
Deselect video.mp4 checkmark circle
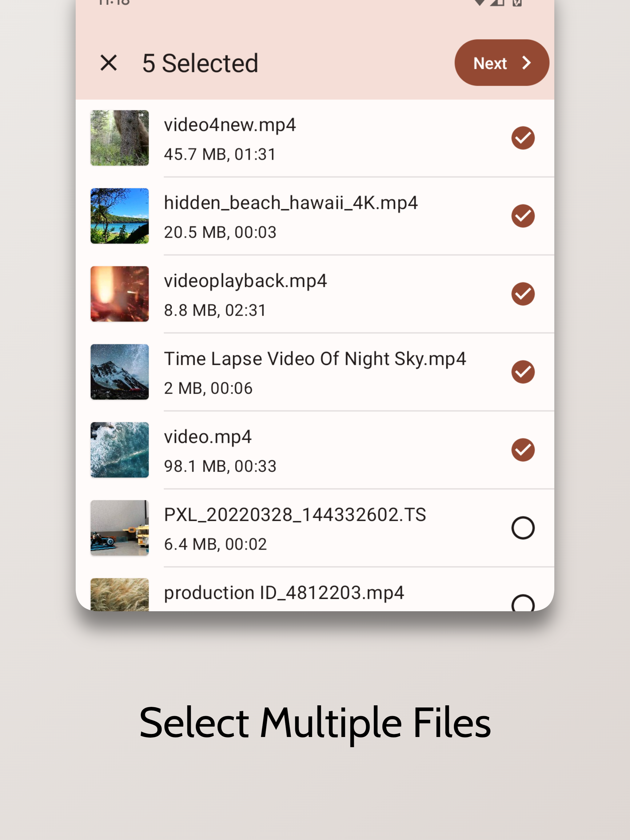pos(523,450)
